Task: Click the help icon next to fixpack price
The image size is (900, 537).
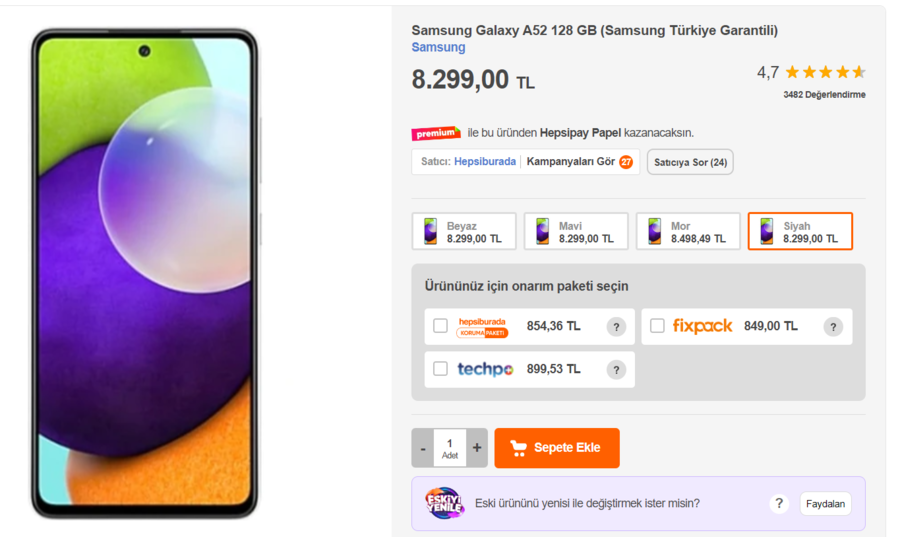Action: [833, 327]
